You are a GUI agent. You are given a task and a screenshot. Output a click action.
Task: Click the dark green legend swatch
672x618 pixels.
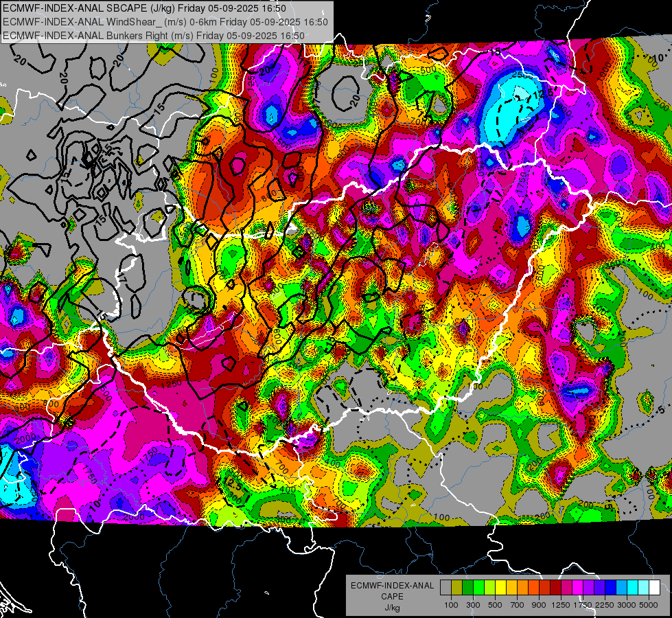click(467, 588)
